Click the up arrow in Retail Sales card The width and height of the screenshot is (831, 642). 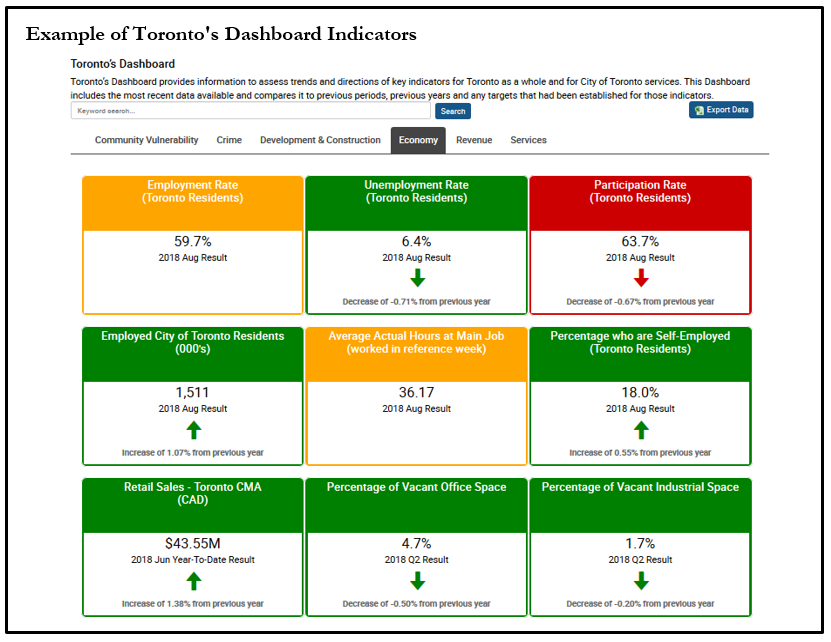click(x=193, y=581)
